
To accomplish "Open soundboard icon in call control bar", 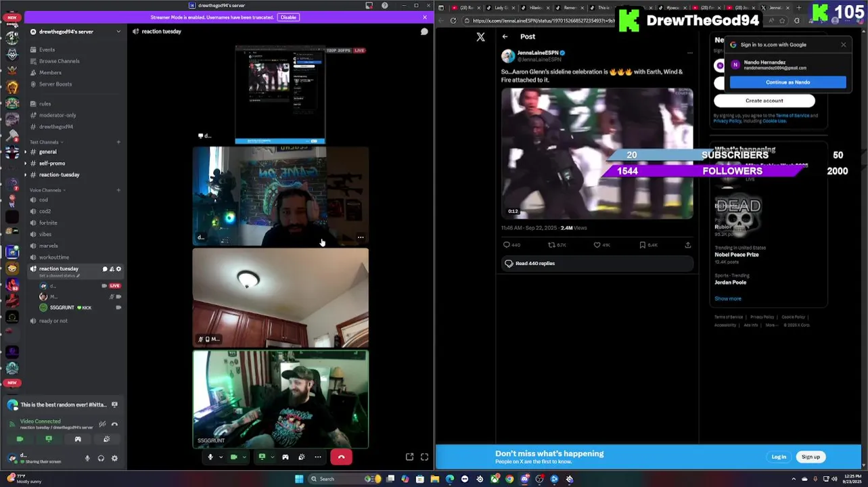I will (x=302, y=457).
